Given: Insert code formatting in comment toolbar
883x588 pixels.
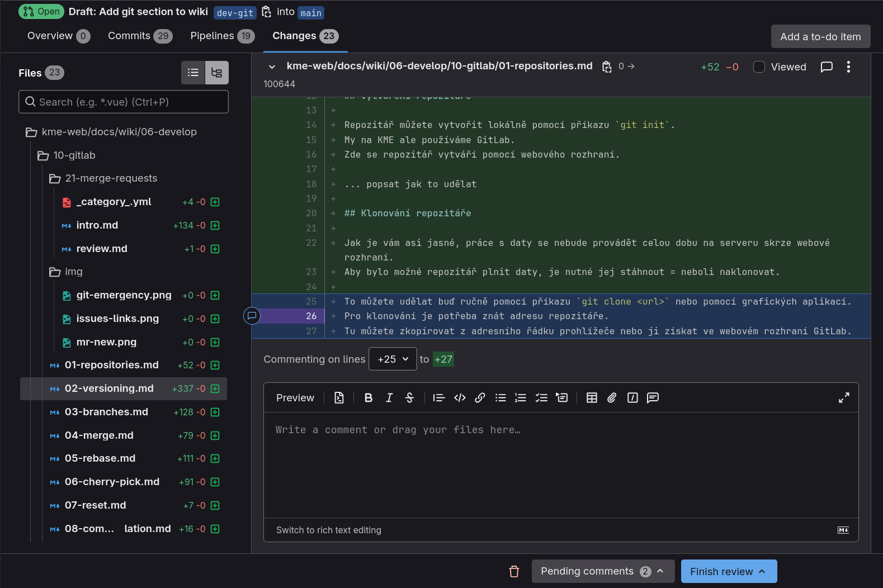Looking at the screenshot, I should pos(460,398).
